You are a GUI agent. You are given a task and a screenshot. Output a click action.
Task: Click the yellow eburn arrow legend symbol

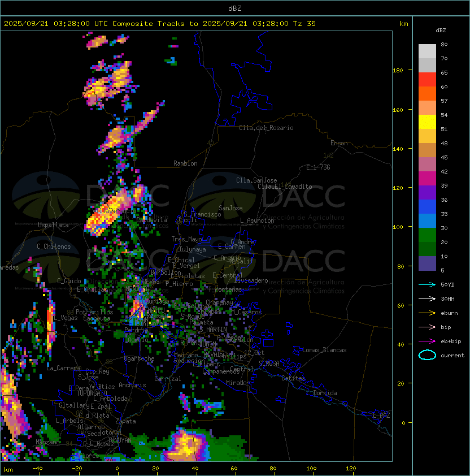[427, 313]
